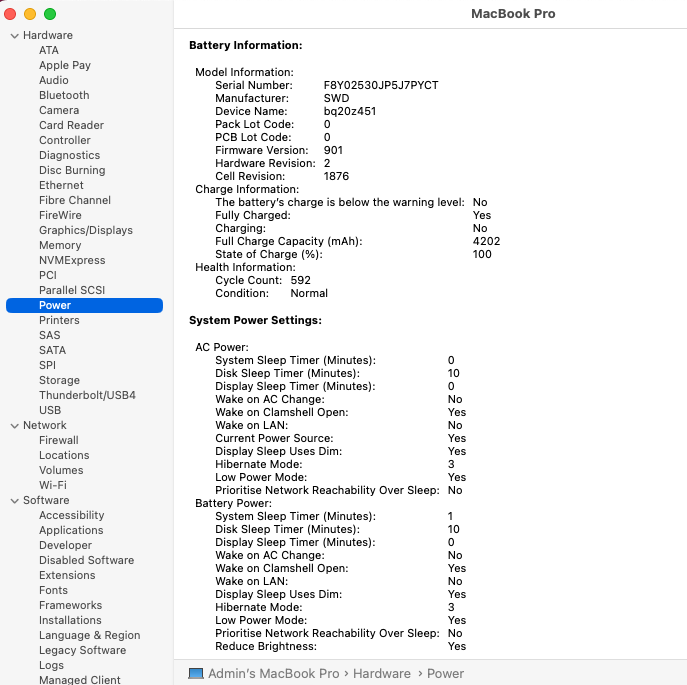687x685 pixels.
Task: Select Volumes under Network
Action: pos(61,470)
